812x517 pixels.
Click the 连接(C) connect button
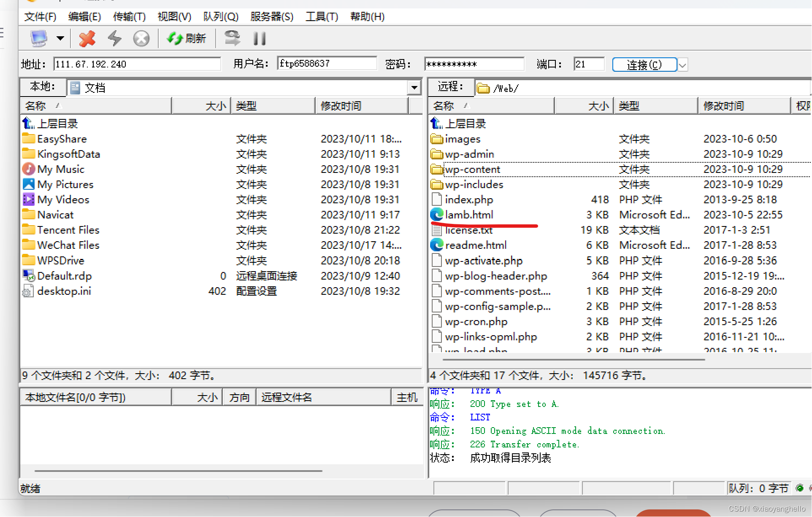click(644, 65)
